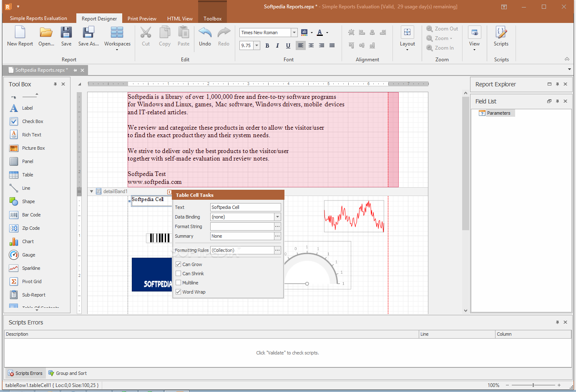Open the Formatting Rules ellipsis editor

point(277,250)
